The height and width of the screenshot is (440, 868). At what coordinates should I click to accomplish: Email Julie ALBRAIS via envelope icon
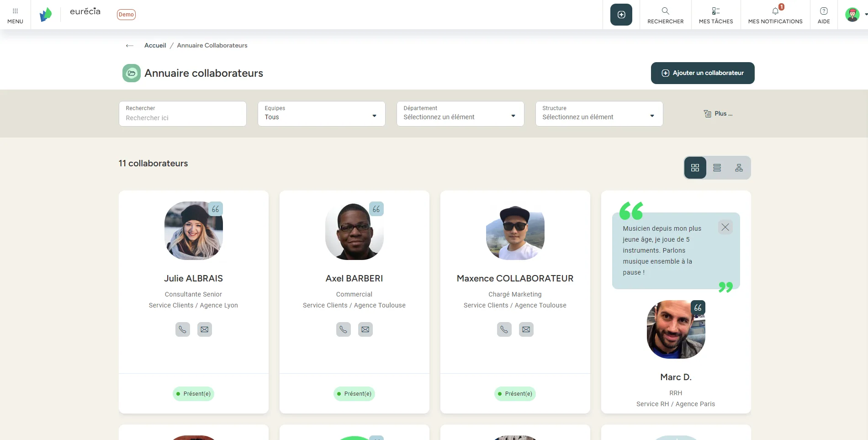205,329
